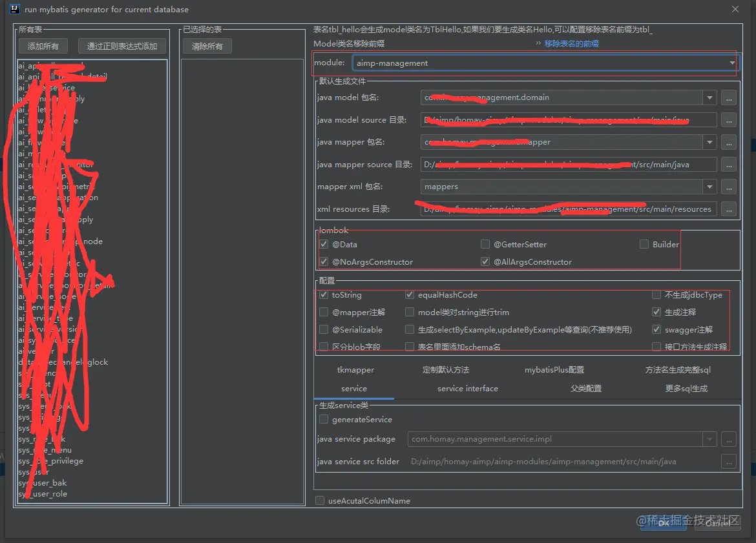Screen dimensions: 756x543
Task: Click browse button for mapper xml package
Action: click(728, 187)
